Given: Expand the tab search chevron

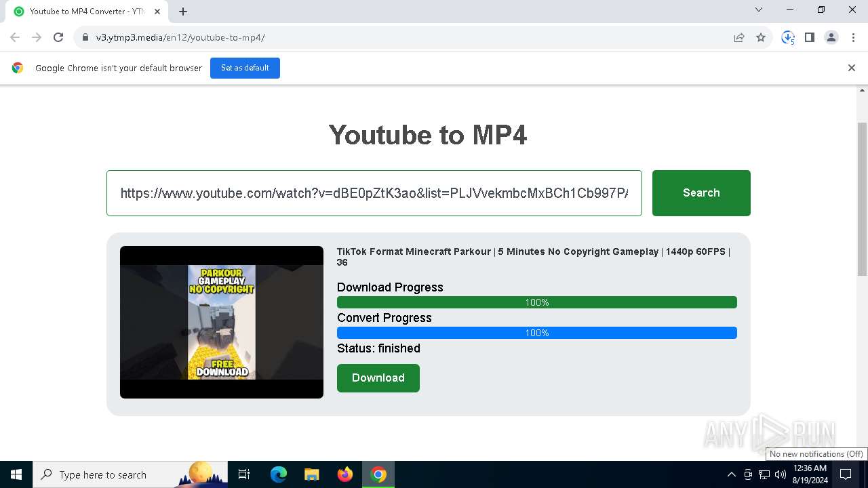Looking at the screenshot, I should [x=759, y=9].
